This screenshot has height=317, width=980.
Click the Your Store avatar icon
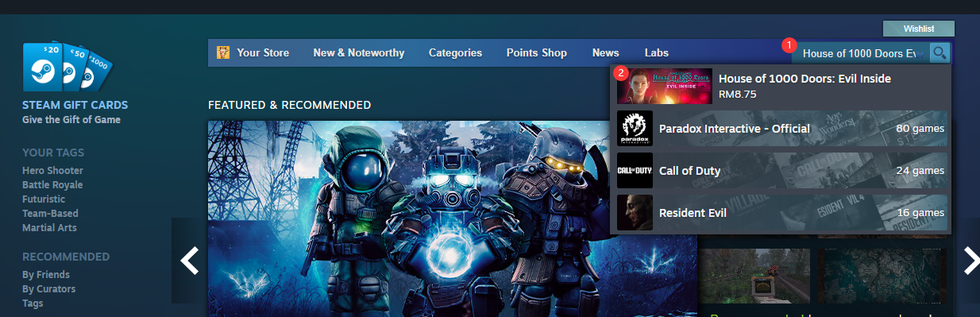[223, 53]
